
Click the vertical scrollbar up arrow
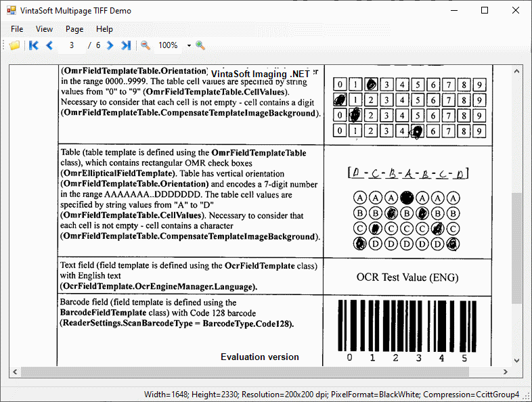click(x=516, y=71)
